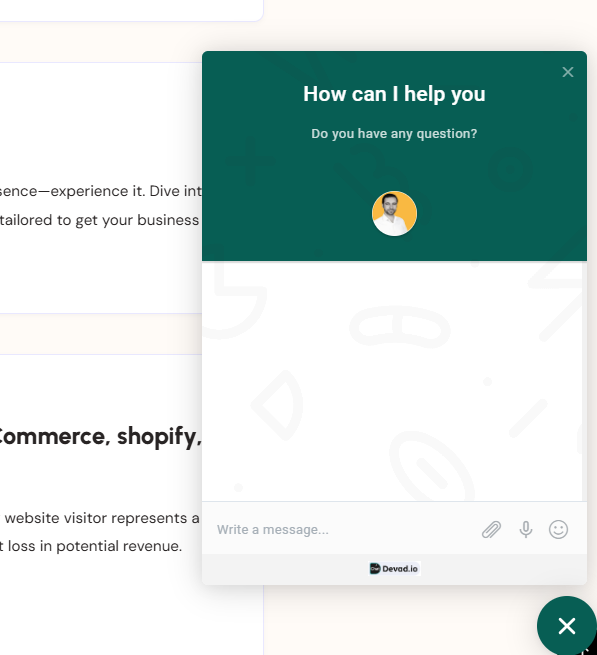Collapse chat with the round green launcher button
Image resolution: width=597 pixels, height=655 pixels.
pos(567,626)
